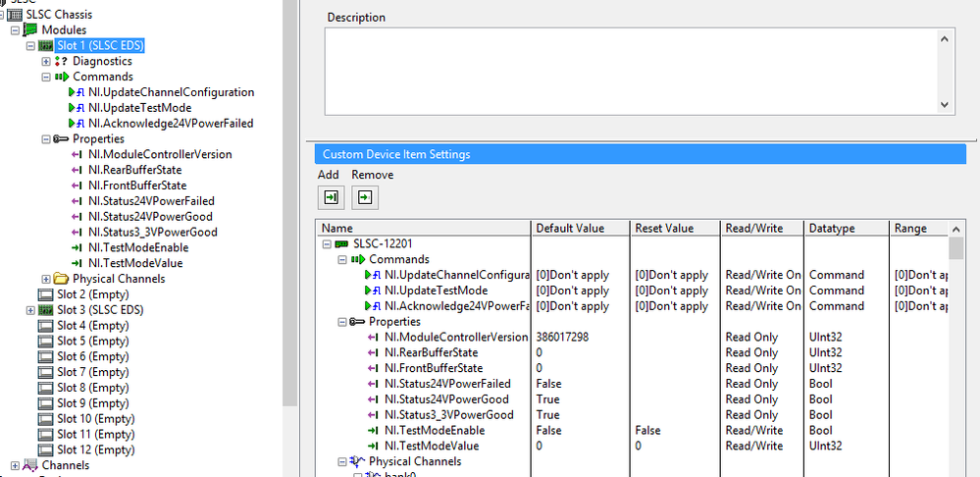The width and height of the screenshot is (980, 477).
Task: Click the Slot 2 (Empty) slot icon
Action: tap(45, 294)
